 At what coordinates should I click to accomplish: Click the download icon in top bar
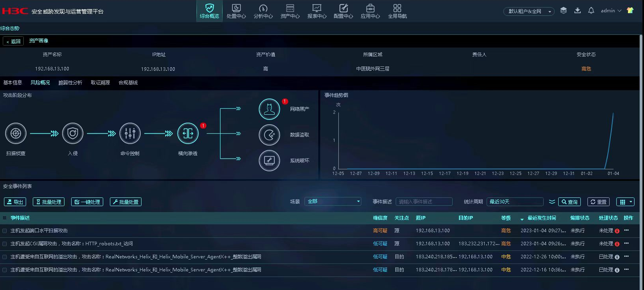tap(578, 11)
